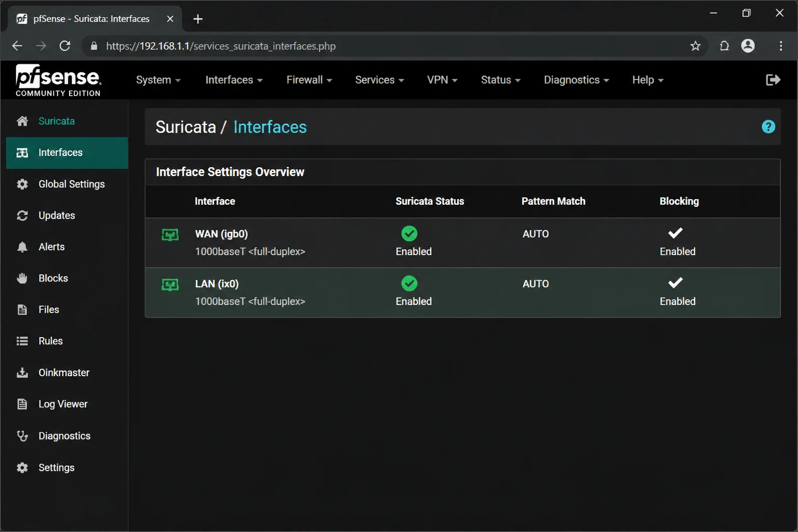Click the Global Settings gear icon
This screenshot has width=798, height=532.
point(22,184)
